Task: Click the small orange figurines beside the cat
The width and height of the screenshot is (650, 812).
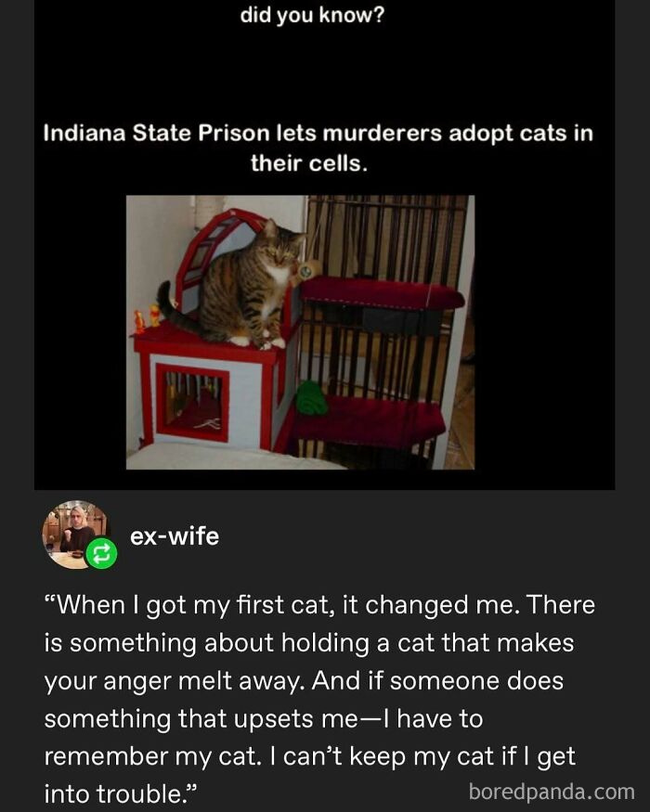Action: (x=148, y=317)
